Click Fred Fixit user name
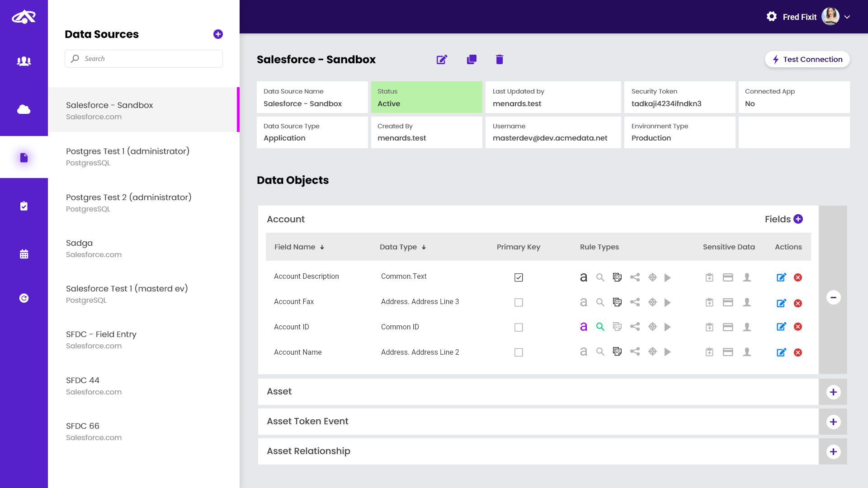Image resolution: width=868 pixels, height=488 pixels. point(799,17)
